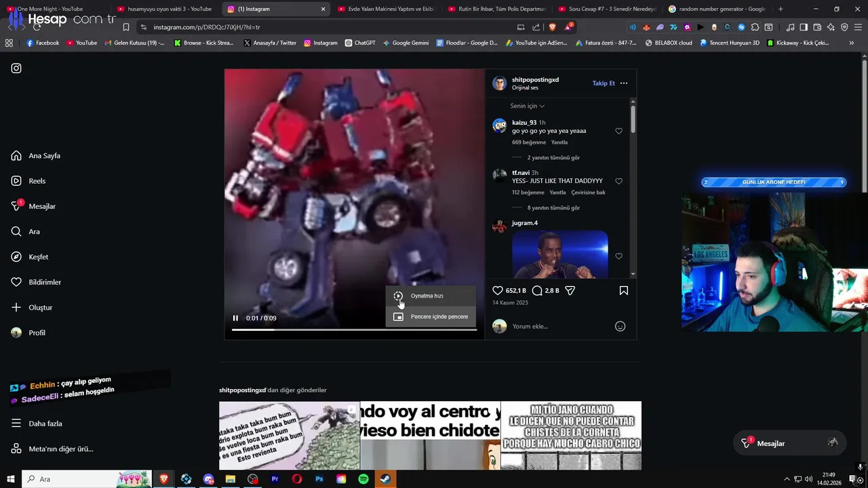Switch to 'husamyuyu oyun vakti 3' tab
The height and width of the screenshot is (488, 868).
click(165, 9)
